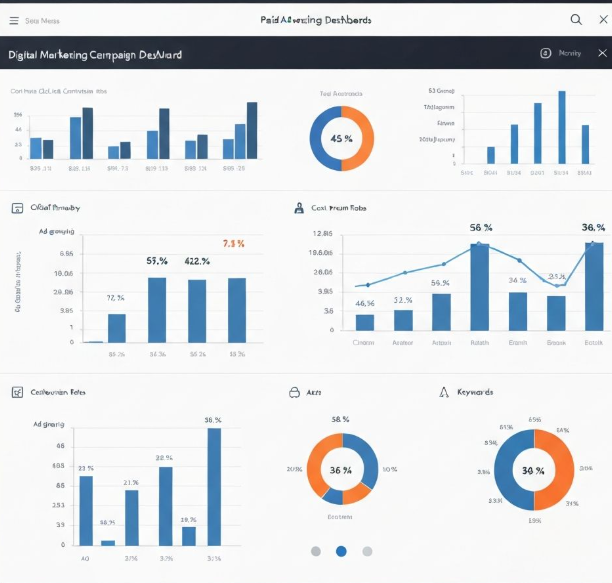Click the Keywords section heading
This screenshot has height=583, width=612.
pos(474,392)
